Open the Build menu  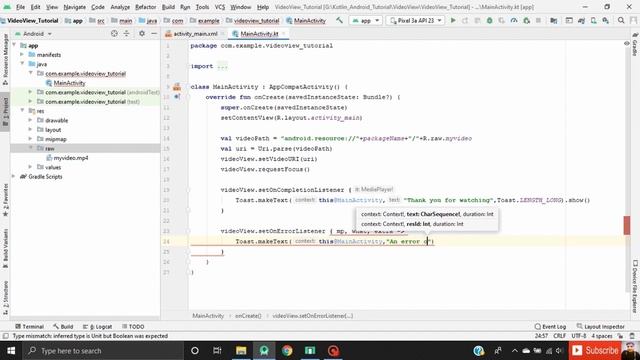click(x=168, y=7)
